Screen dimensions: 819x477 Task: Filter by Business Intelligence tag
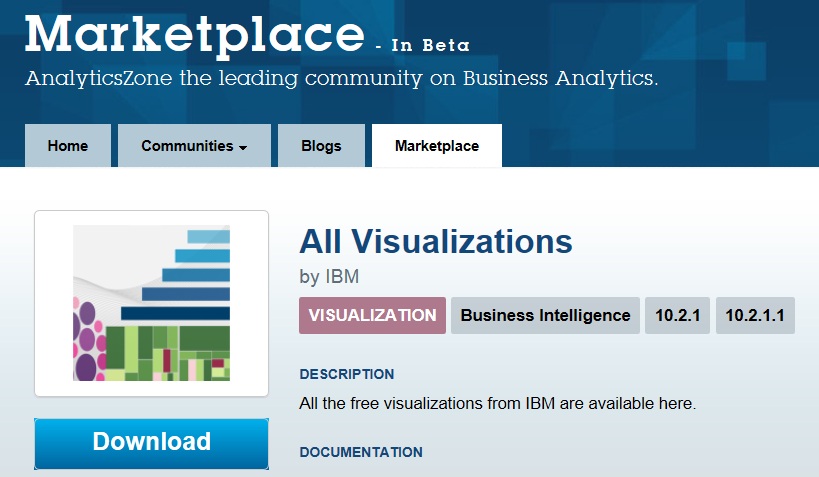pyautogui.click(x=545, y=315)
